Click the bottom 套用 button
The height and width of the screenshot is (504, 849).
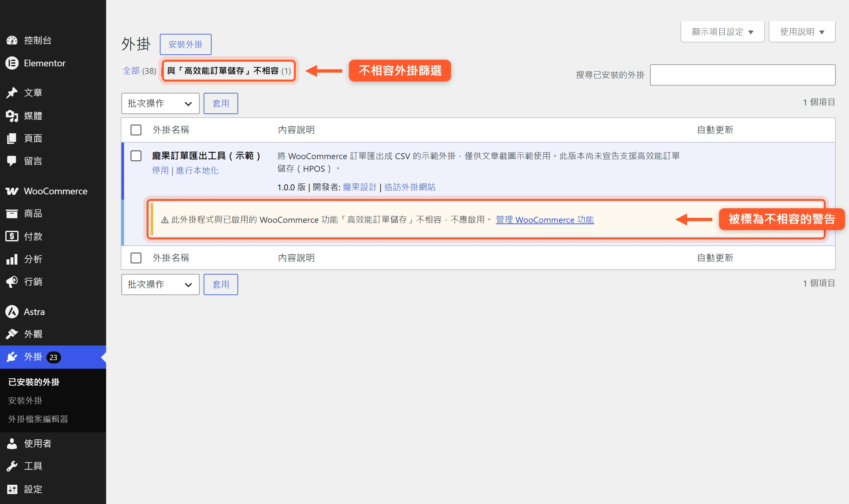221,284
